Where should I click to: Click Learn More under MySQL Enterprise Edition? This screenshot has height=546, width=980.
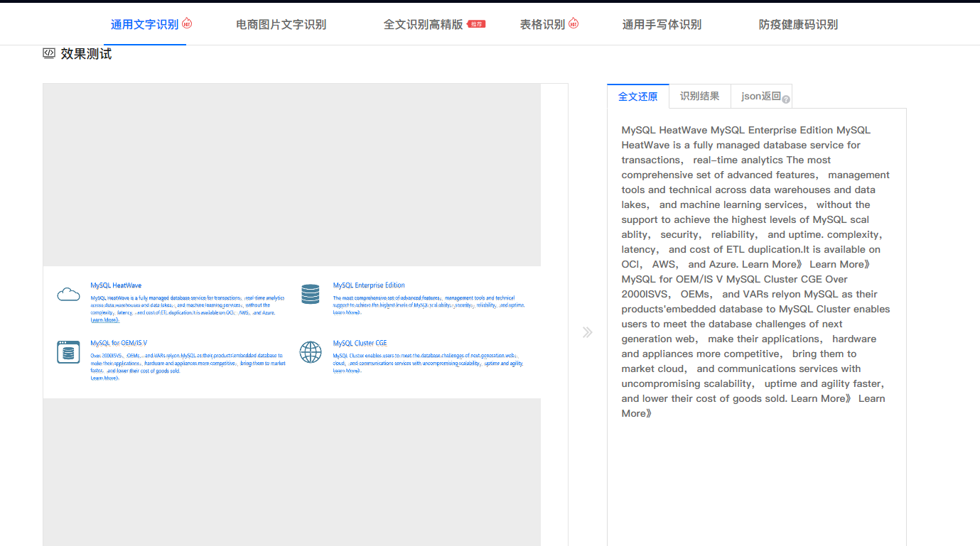coord(347,312)
